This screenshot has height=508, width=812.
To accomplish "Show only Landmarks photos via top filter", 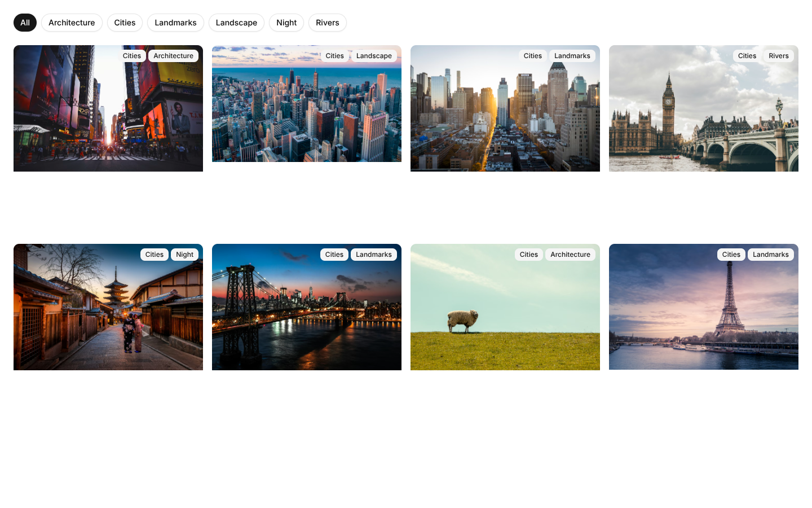I will (175, 23).
